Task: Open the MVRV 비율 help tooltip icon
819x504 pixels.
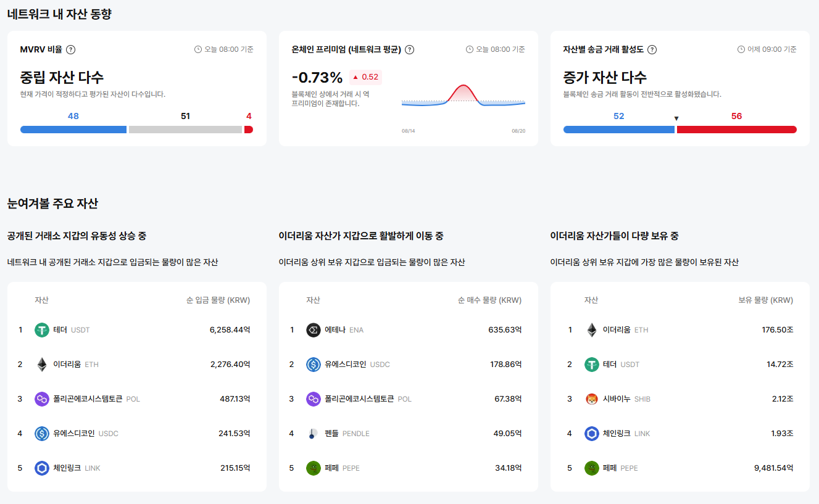Action: 71,50
